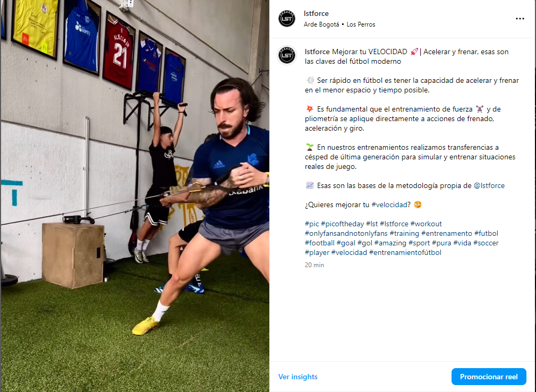Image resolution: width=536 pixels, height=392 pixels.
Task: Click Ver insights link
Action: [x=297, y=377]
